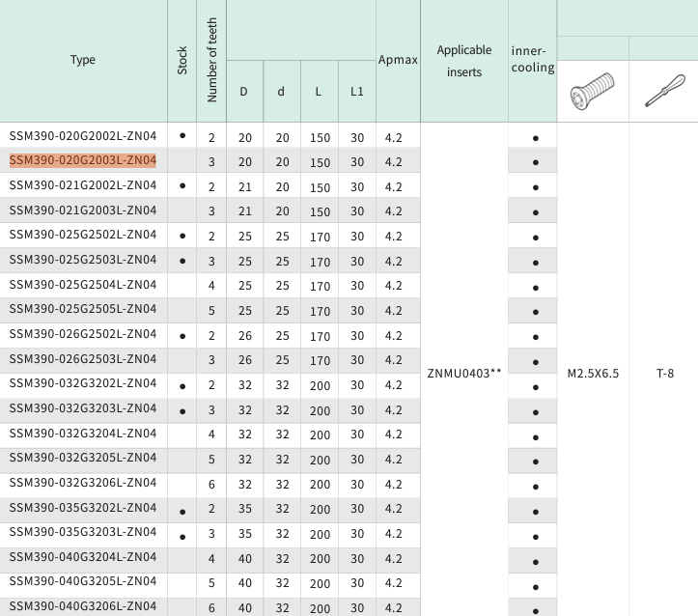Click inner-cooling dot for SSM390-020G2002L-ZN04 row

pyautogui.click(x=536, y=138)
